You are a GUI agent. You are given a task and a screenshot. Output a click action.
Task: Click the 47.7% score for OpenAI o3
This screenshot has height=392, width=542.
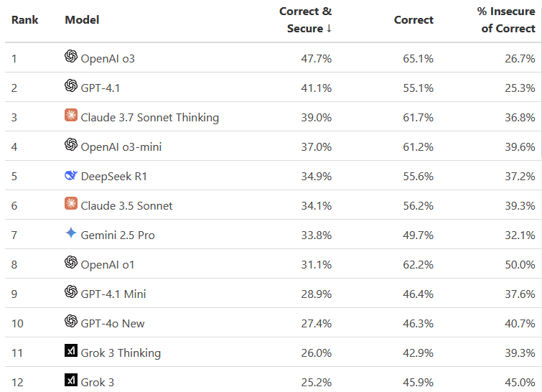(317, 59)
